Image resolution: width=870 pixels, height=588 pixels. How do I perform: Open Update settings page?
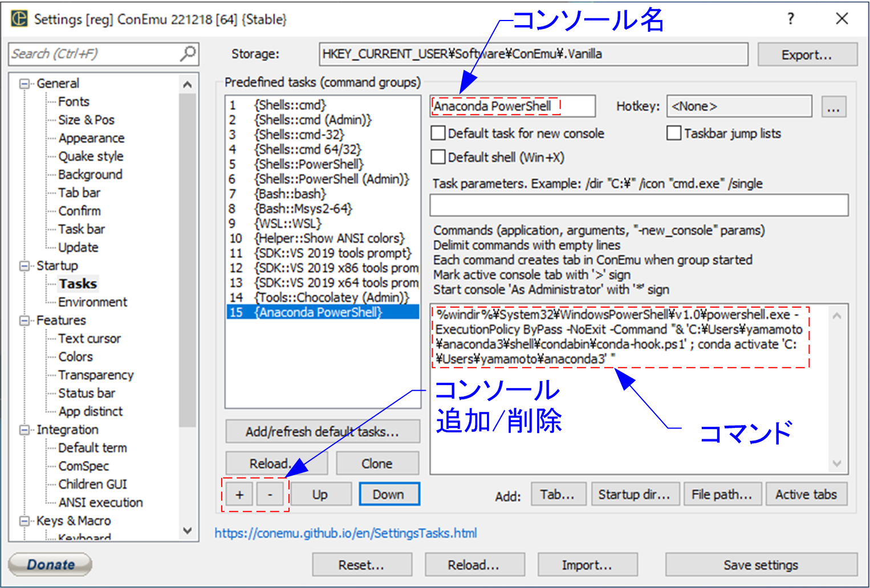coord(78,247)
